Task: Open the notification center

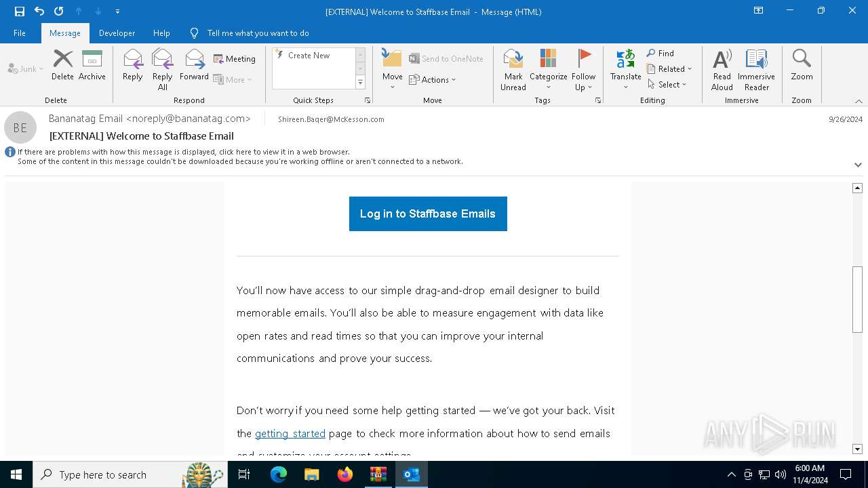Action: point(846,474)
